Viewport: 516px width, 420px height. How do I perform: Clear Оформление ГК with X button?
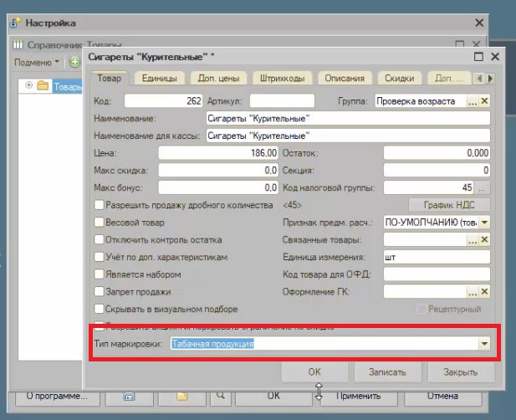tap(484, 292)
